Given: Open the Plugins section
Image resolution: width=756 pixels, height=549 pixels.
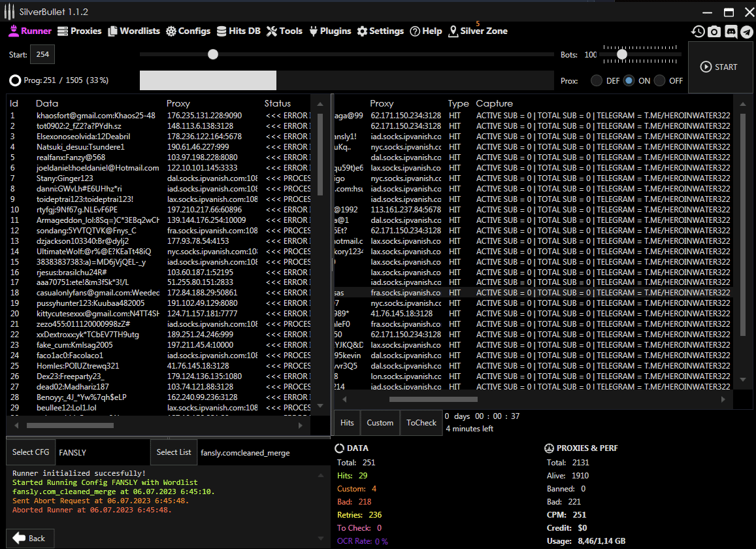Looking at the screenshot, I should pos(329,31).
